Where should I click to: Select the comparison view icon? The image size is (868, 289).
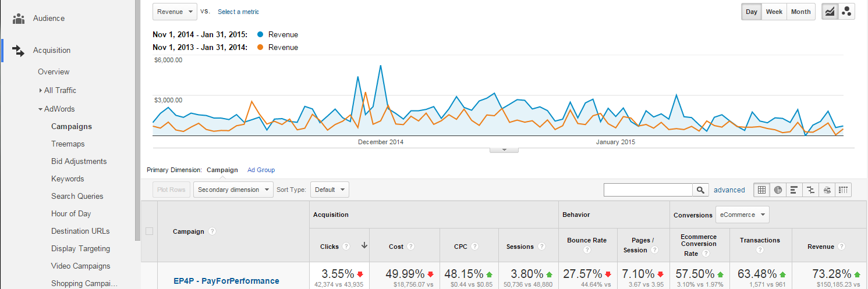pyautogui.click(x=810, y=190)
